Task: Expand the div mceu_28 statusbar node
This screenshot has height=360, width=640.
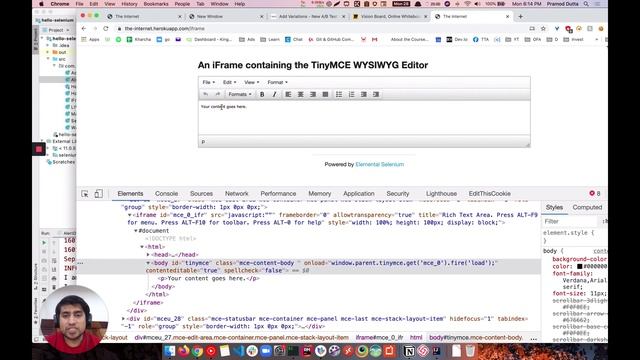Action: tap(123, 319)
